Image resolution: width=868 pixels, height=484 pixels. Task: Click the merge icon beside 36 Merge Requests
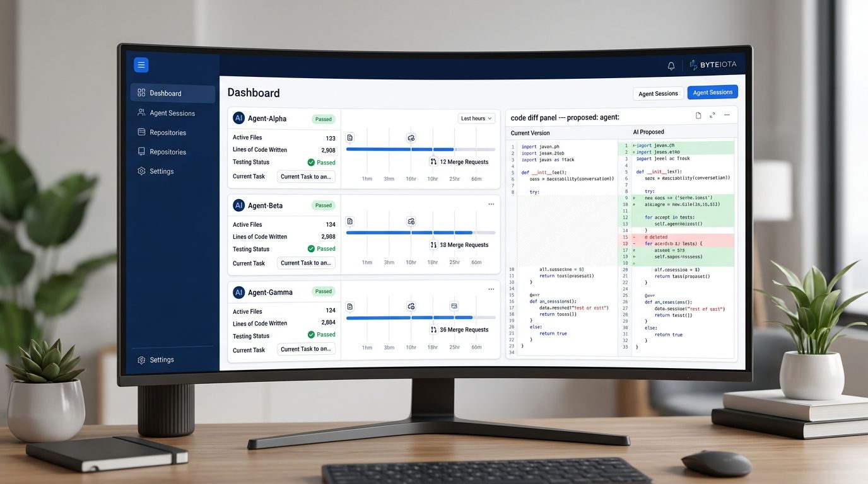pyautogui.click(x=433, y=330)
